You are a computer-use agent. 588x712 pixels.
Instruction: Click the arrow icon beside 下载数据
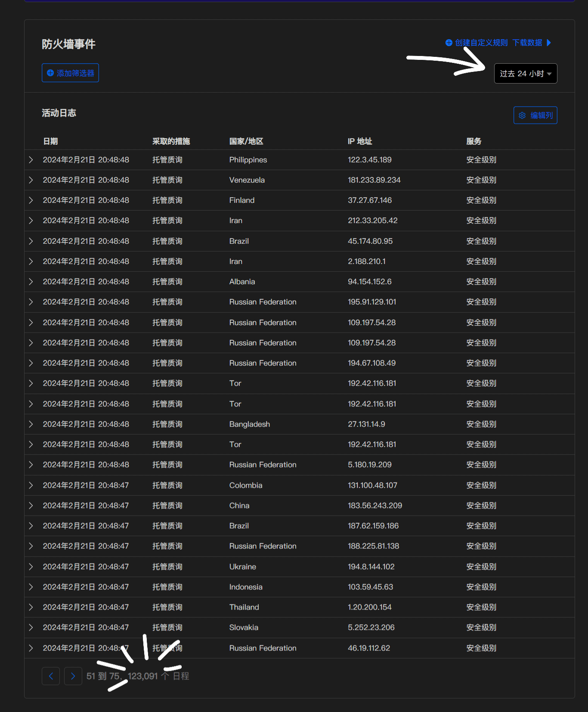549,43
